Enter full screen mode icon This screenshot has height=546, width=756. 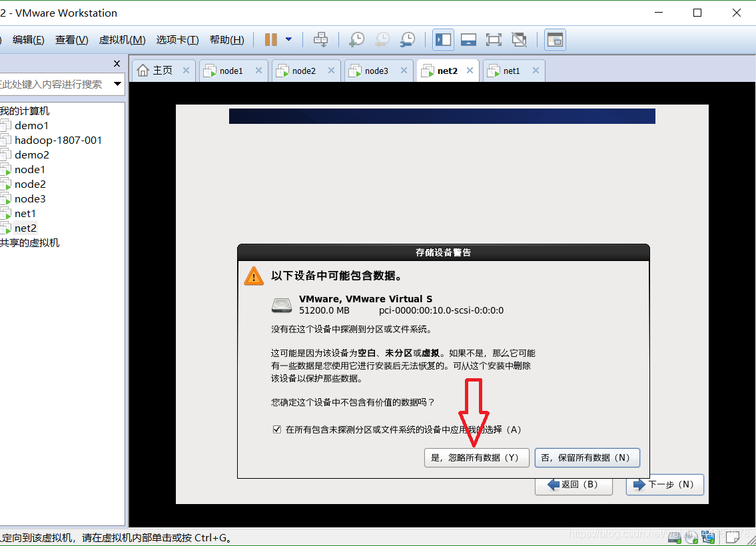[494, 39]
